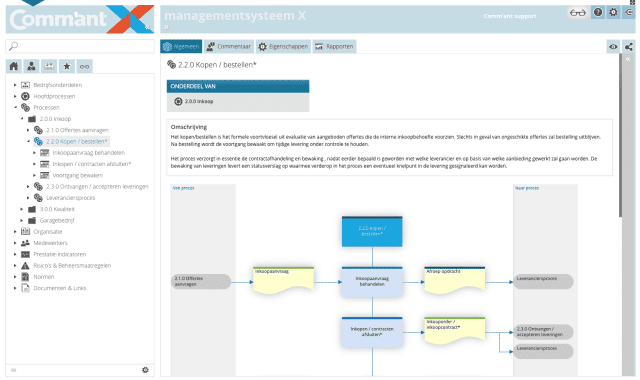The width and height of the screenshot is (640, 380).
Task: Collapse the Processen tree node
Action: point(15,107)
